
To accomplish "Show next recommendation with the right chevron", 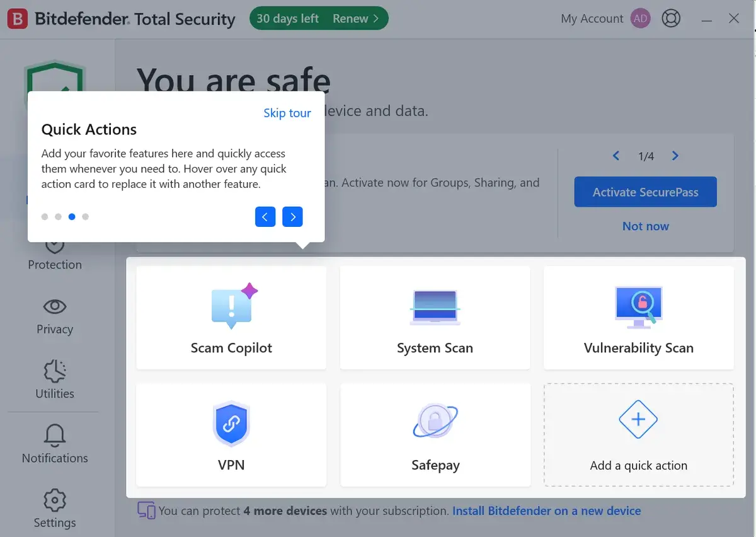I will point(675,156).
